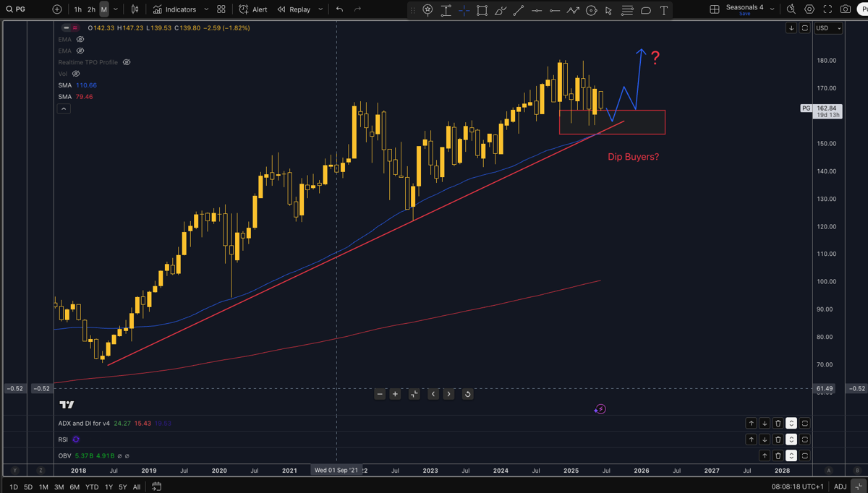Add a symbol to compare with plus icon

click(57, 9)
